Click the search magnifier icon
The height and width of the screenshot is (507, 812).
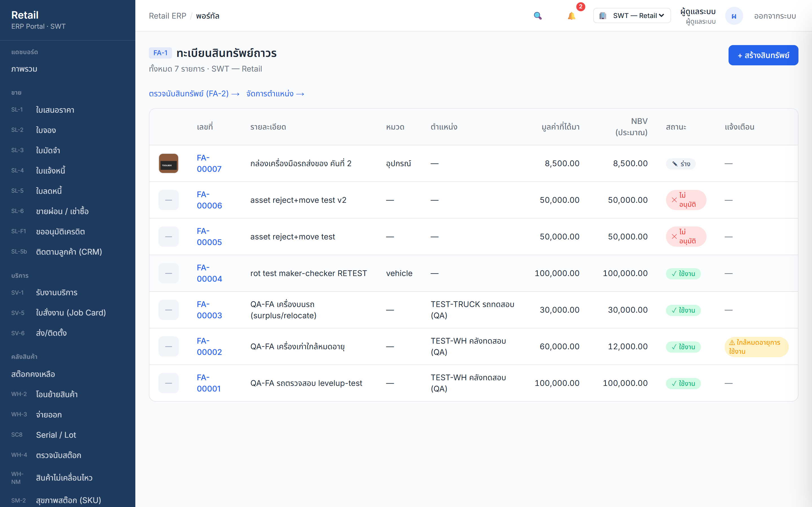538,16
